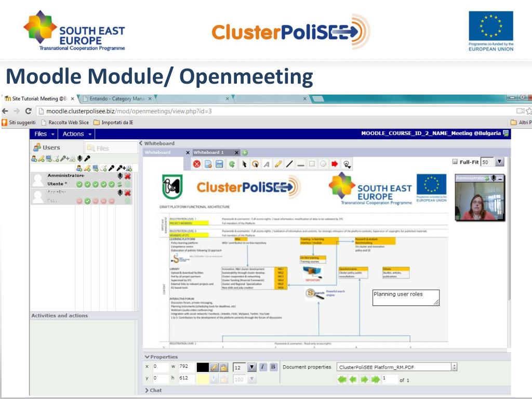Click the x position field in Properties
The width and height of the screenshot is (532, 399).
pyautogui.click(x=161, y=367)
